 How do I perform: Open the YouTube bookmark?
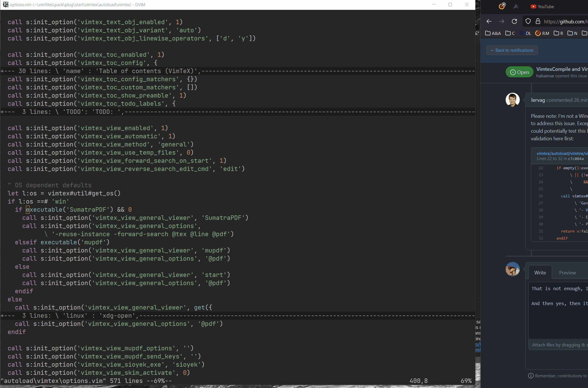[x=542, y=6]
